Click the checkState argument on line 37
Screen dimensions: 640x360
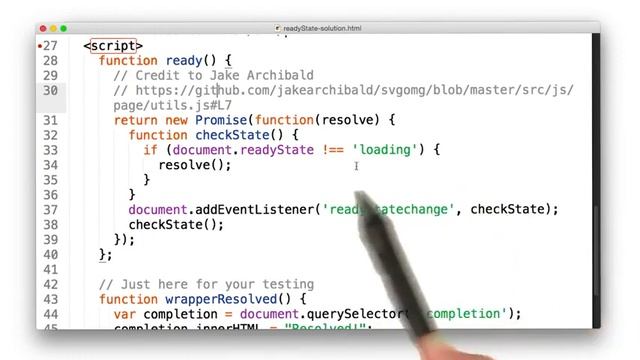pyautogui.click(x=507, y=210)
